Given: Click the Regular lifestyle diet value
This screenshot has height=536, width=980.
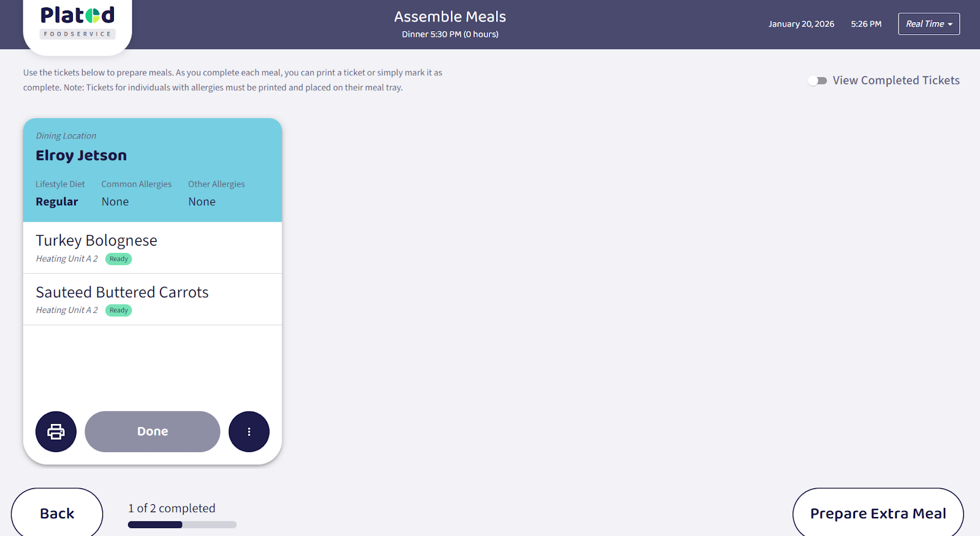Looking at the screenshot, I should (x=57, y=202).
